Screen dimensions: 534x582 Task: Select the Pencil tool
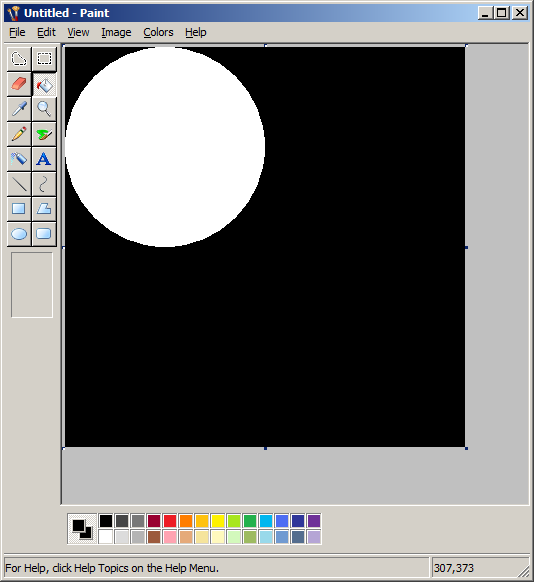(x=19, y=134)
